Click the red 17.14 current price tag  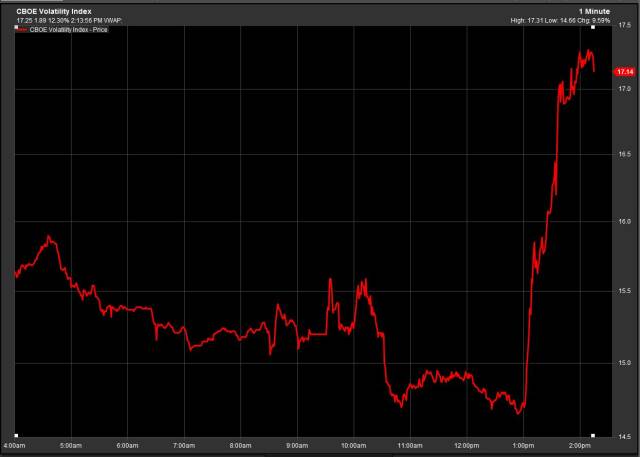pyautogui.click(x=625, y=72)
